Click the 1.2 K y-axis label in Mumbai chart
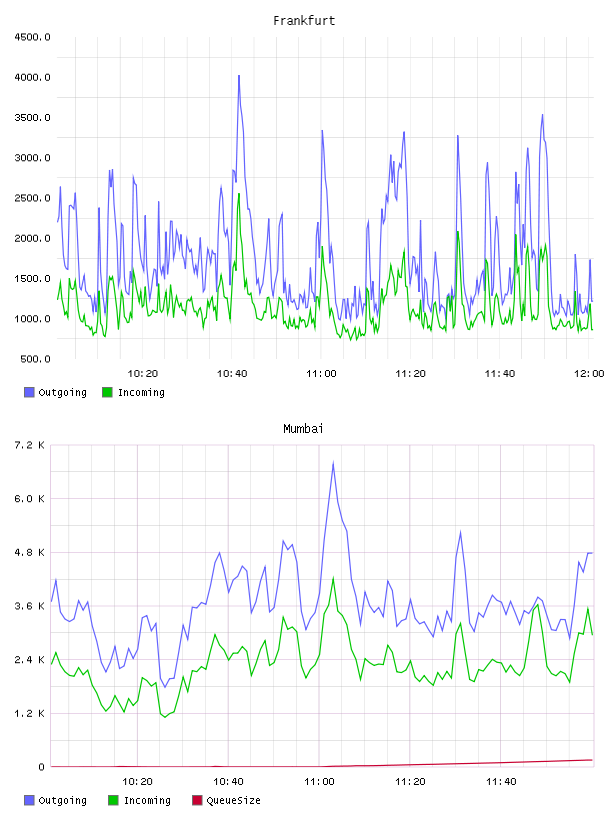This screenshot has width=608, height=816. 29,713
